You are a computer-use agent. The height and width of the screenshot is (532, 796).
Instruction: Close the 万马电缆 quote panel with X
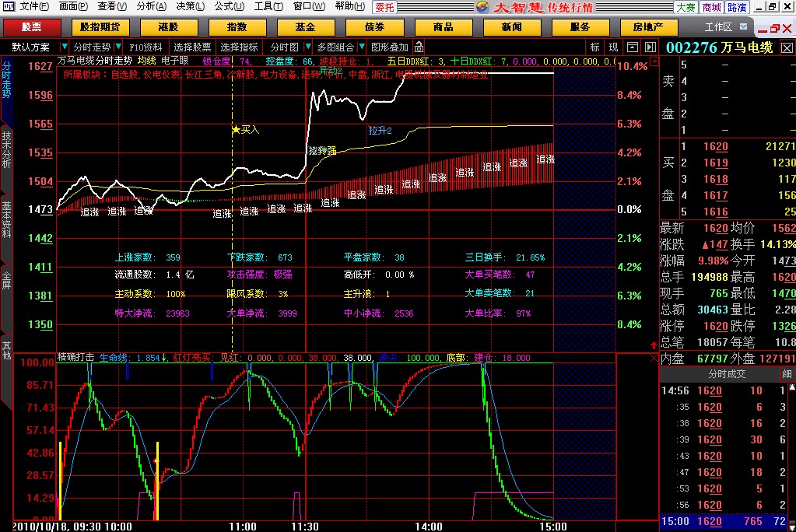click(x=788, y=47)
